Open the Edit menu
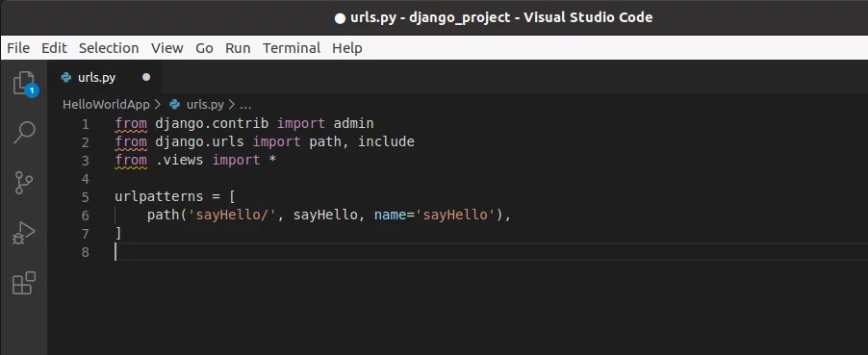Image resolution: width=868 pixels, height=355 pixels. pos(54,48)
